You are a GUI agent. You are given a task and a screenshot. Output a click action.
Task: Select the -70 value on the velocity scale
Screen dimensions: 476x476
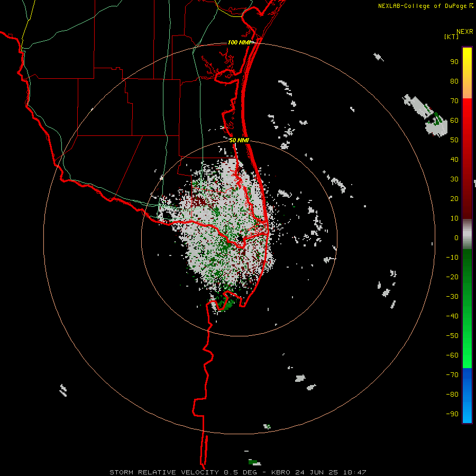click(x=452, y=374)
